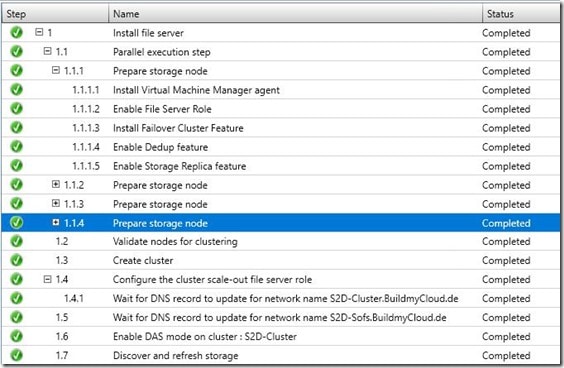The height and width of the screenshot is (368, 564).
Task: Select the S2D-Cluster.BuildmyCloud.de DNS record row text
Action: click(x=286, y=299)
